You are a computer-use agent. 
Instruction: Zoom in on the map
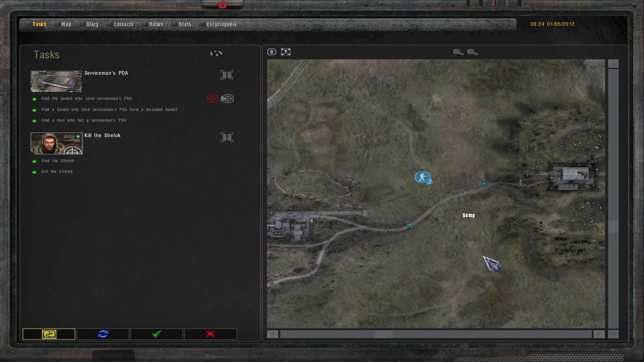click(x=458, y=52)
